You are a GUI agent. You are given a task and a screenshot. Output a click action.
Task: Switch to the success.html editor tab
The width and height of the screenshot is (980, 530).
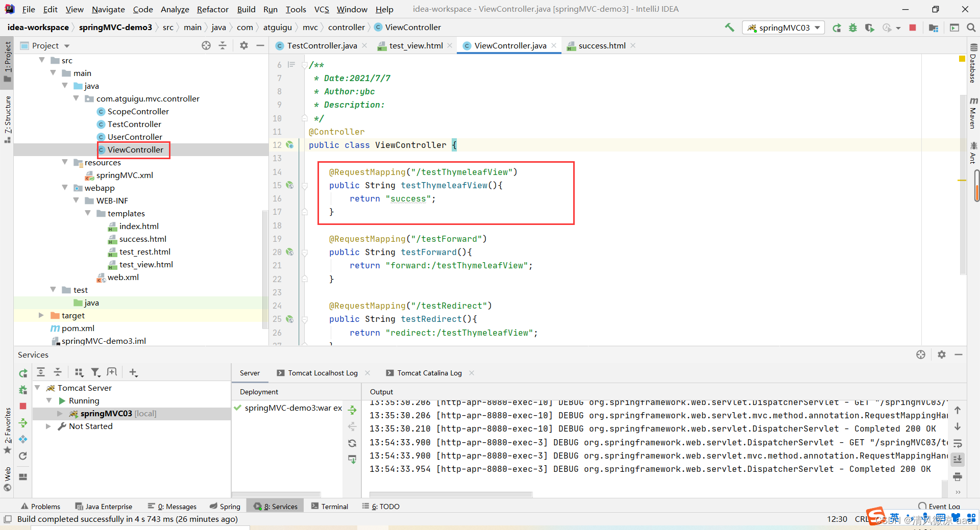[601, 45]
